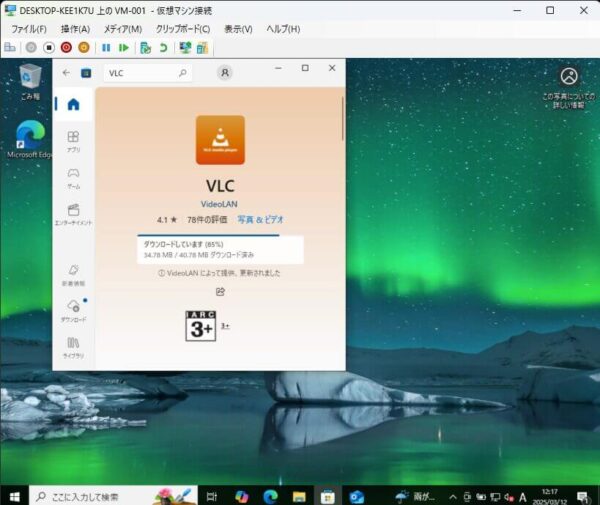Open the taskbar clock showing 12:17
The width and height of the screenshot is (600, 505).
click(549, 497)
